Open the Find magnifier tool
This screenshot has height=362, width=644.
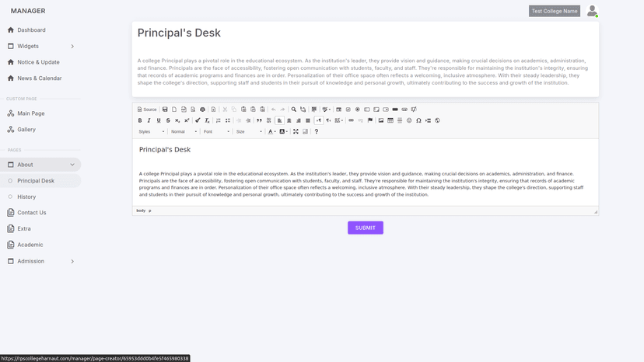pyautogui.click(x=294, y=110)
